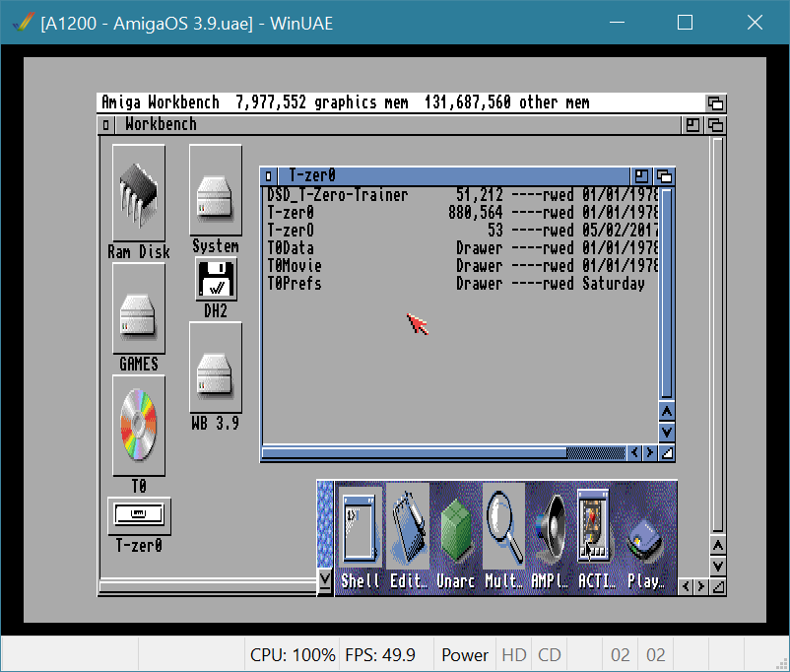This screenshot has height=672, width=790.
Task: Select the T0Movie drawer entry
Action: pos(295,266)
